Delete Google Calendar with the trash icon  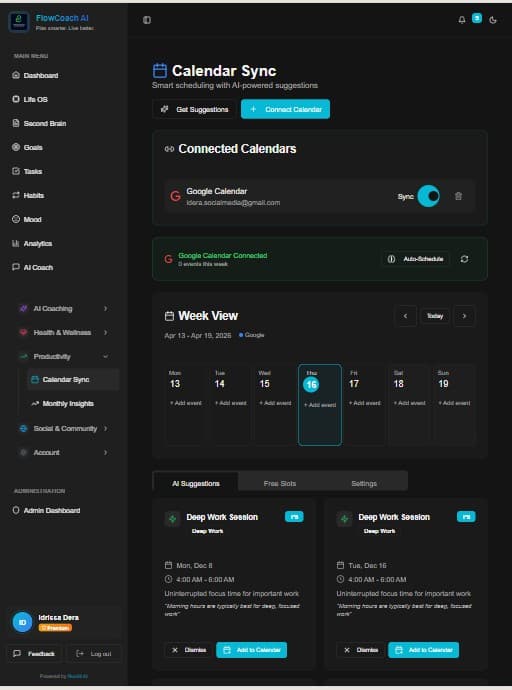458,196
